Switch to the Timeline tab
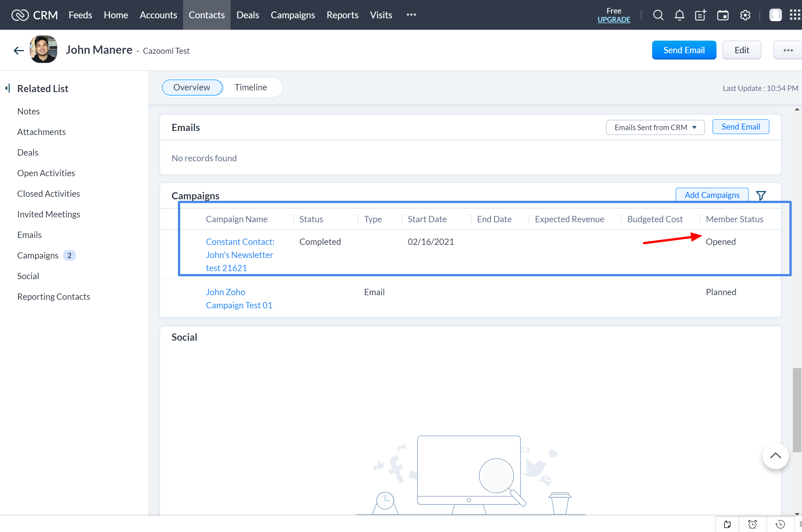 (x=251, y=87)
